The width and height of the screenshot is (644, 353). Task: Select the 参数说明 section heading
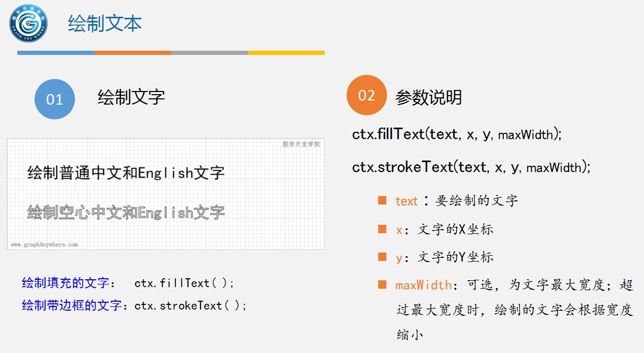(429, 97)
